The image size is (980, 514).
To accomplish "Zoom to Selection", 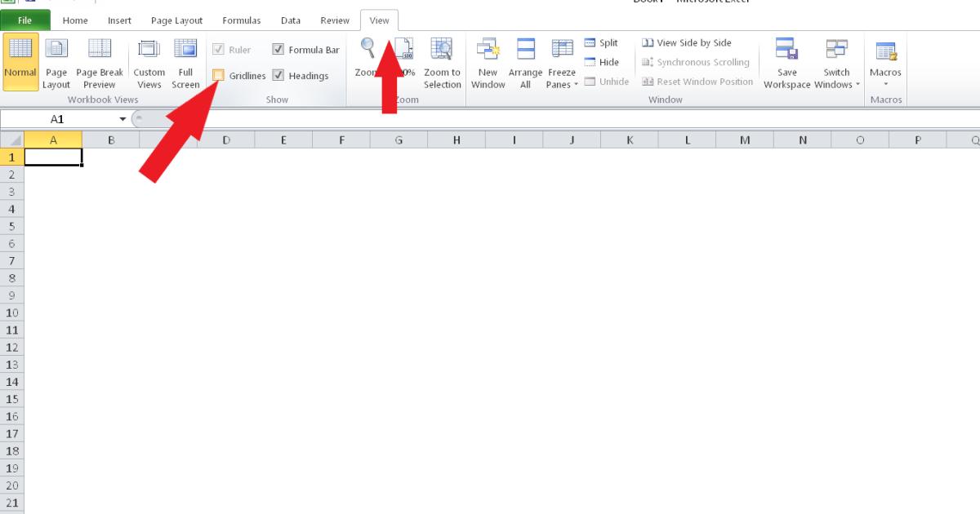I will point(442,63).
